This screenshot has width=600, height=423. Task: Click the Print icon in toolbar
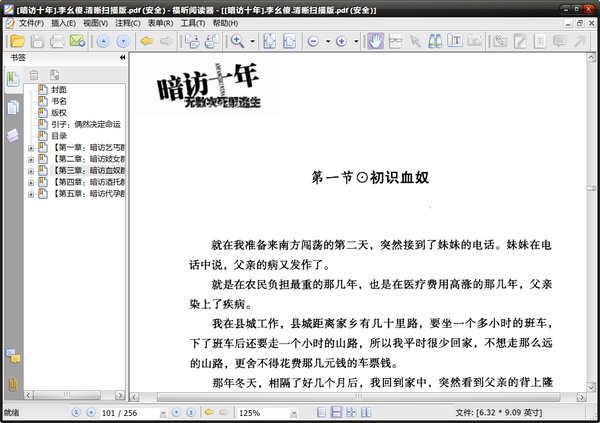click(x=57, y=41)
